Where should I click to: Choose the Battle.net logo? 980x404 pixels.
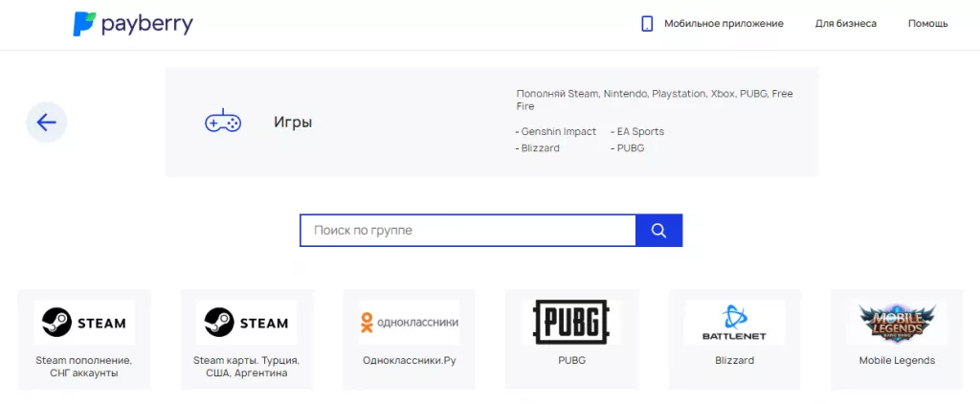click(x=734, y=323)
